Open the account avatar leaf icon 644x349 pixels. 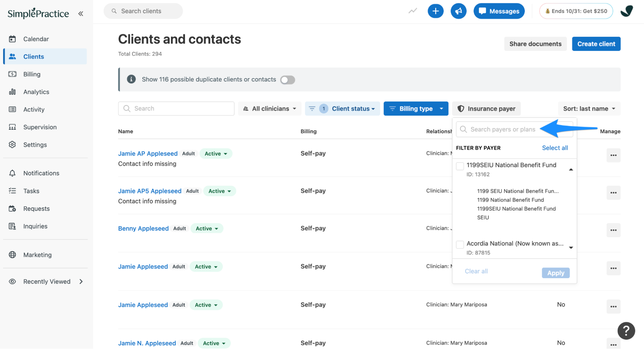627,11
